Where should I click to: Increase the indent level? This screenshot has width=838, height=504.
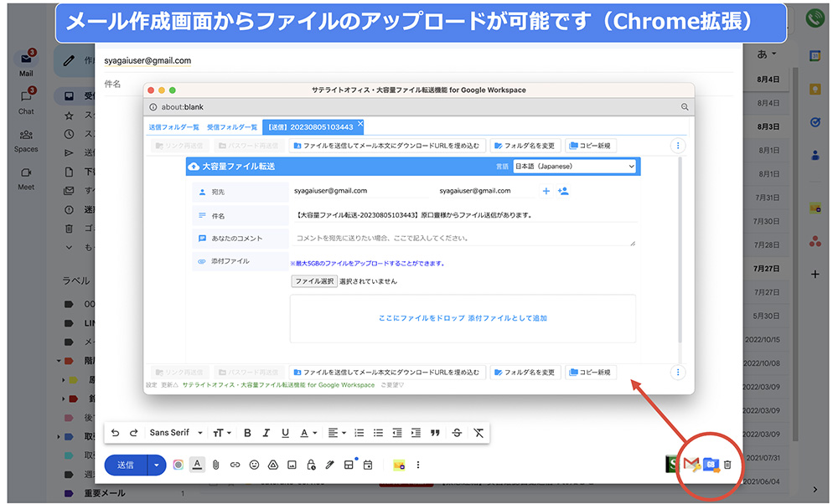(x=416, y=433)
